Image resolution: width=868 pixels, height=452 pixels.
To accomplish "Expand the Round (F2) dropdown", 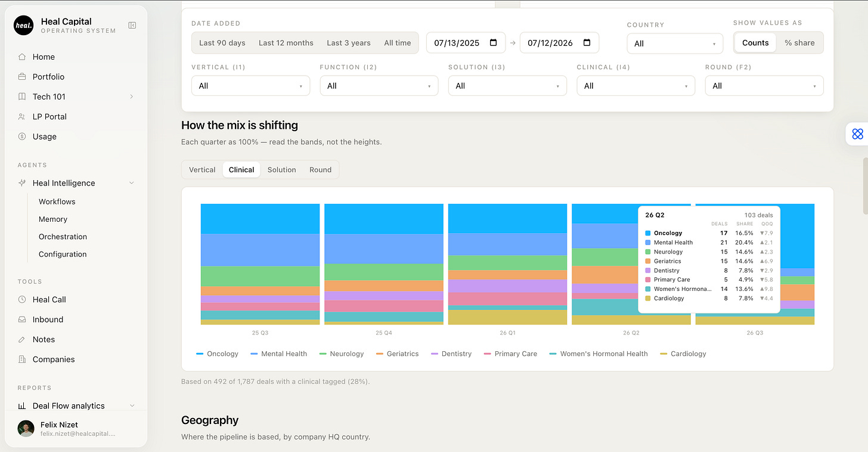I will tap(764, 86).
